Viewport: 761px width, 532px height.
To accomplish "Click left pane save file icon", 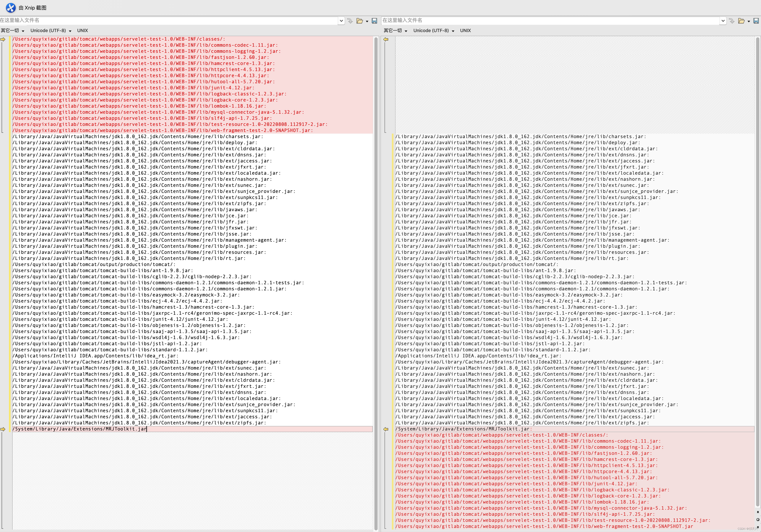I will pos(374,21).
